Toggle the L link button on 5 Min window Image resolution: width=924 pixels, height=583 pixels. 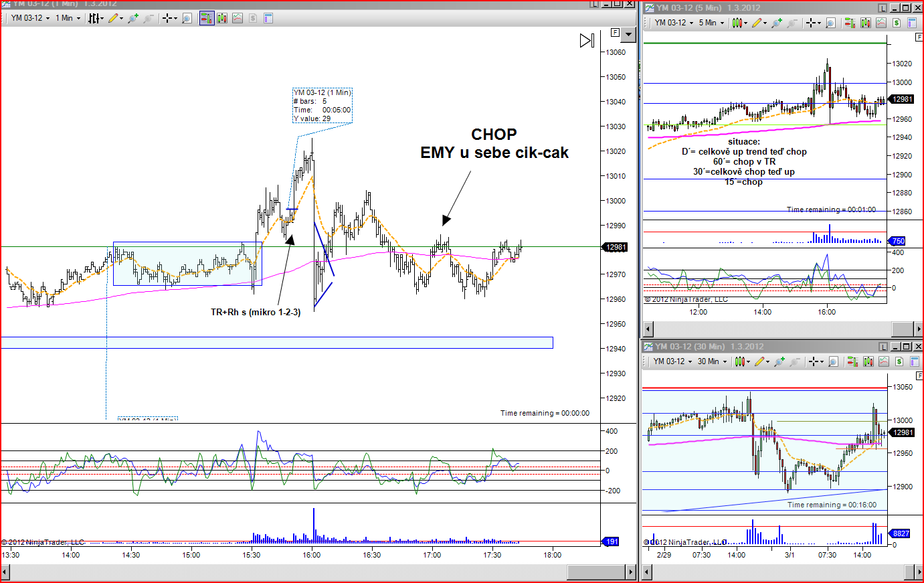pos(883,8)
